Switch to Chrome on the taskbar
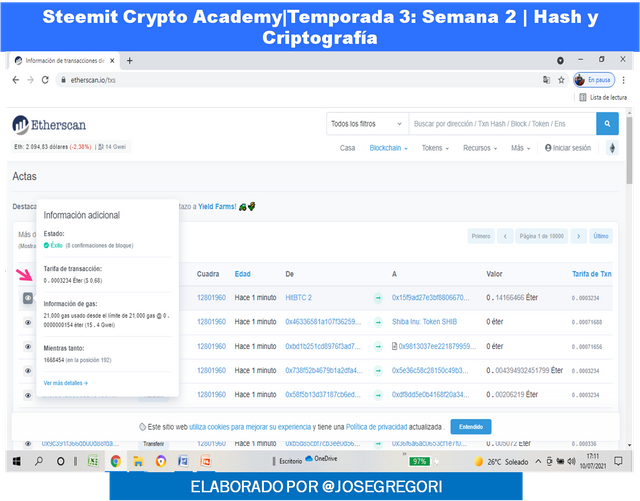 pyautogui.click(x=116, y=461)
